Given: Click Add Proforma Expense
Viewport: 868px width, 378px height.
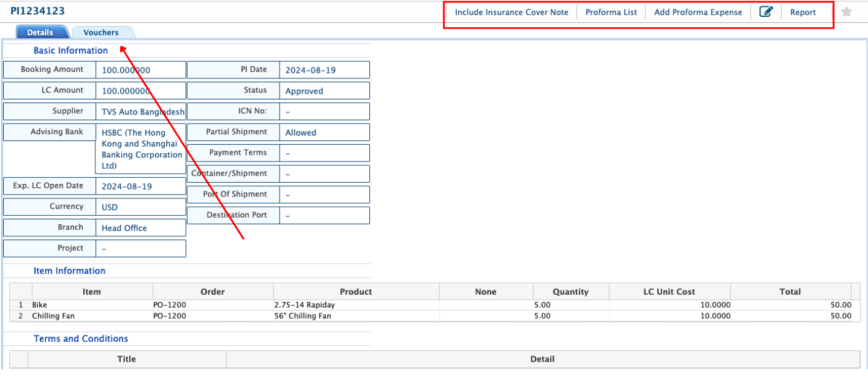Looking at the screenshot, I should 698,12.
